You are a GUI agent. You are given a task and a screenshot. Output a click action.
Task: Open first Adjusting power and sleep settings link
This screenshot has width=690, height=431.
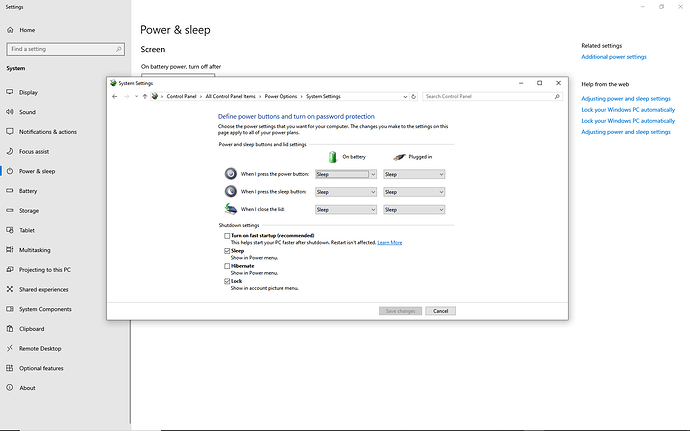click(x=626, y=99)
